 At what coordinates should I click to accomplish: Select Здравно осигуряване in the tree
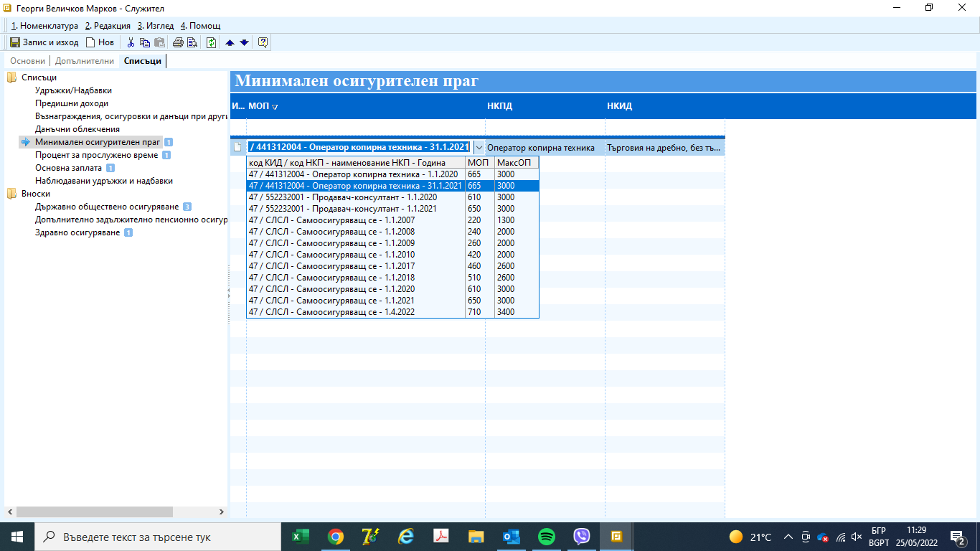click(x=77, y=232)
